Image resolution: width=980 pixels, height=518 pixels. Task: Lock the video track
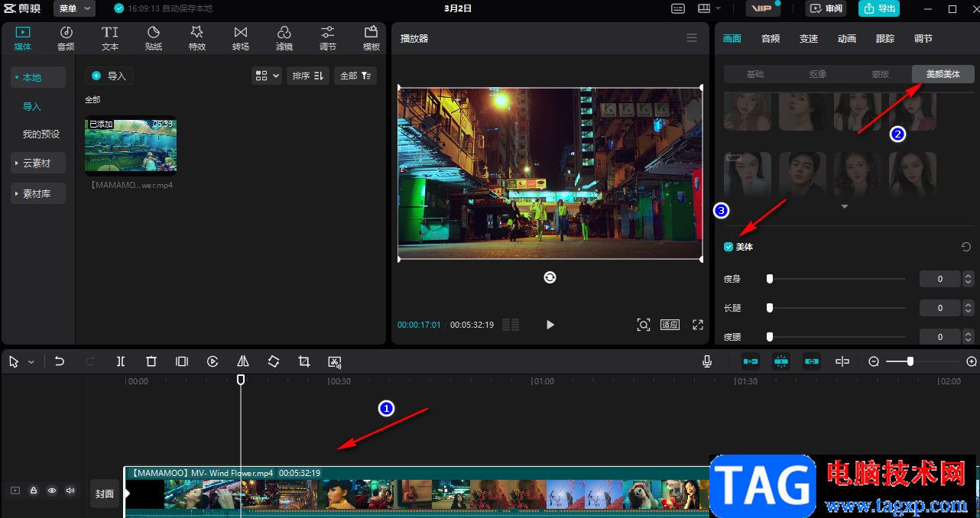coord(34,490)
